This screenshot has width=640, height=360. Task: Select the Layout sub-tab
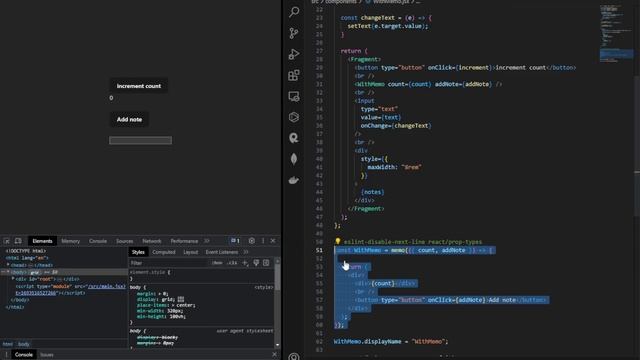point(191,252)
